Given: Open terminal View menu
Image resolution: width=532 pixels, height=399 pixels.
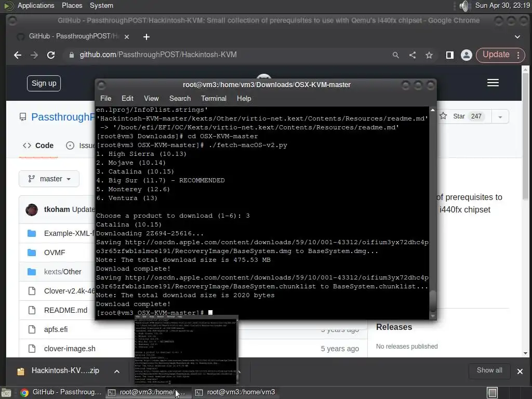Looking at the screenshot, I should tap(151, 98).
